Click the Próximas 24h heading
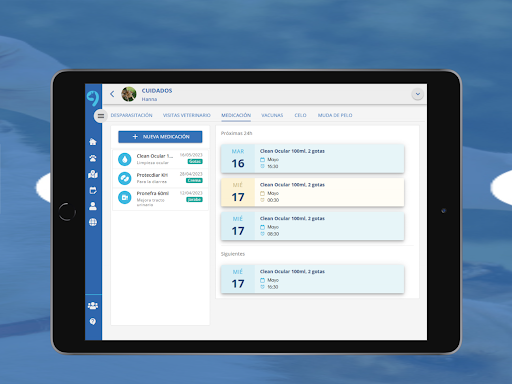The height and width of the screenshot is (384, 512). click(237, 133)
